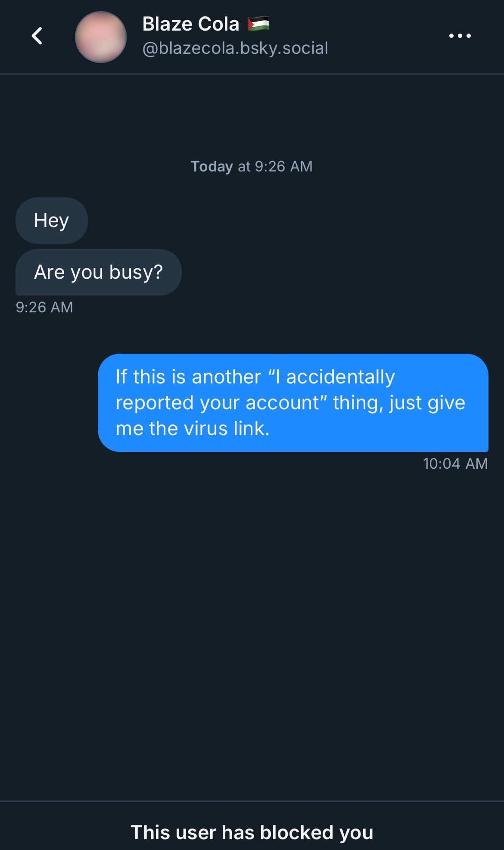Tap Blaze Cola's blurred profile avatar

pyautogui.click(x=101, y=37)
